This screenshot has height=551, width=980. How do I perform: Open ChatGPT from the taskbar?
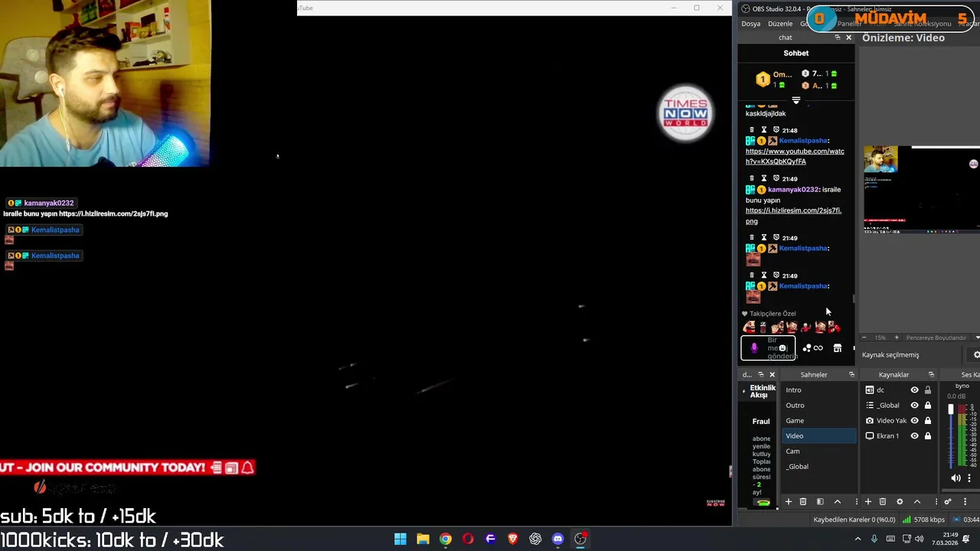(x=535, y=539)
